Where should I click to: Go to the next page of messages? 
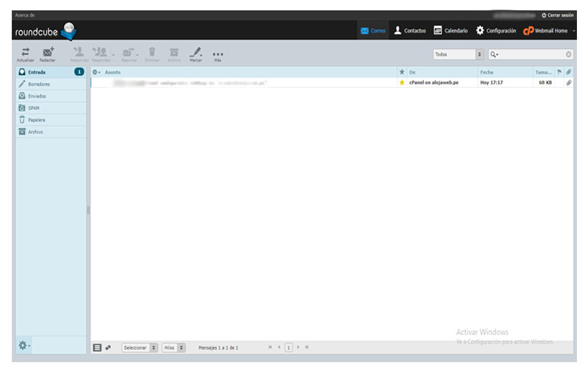pyautogui.click(x=298, y=347)
